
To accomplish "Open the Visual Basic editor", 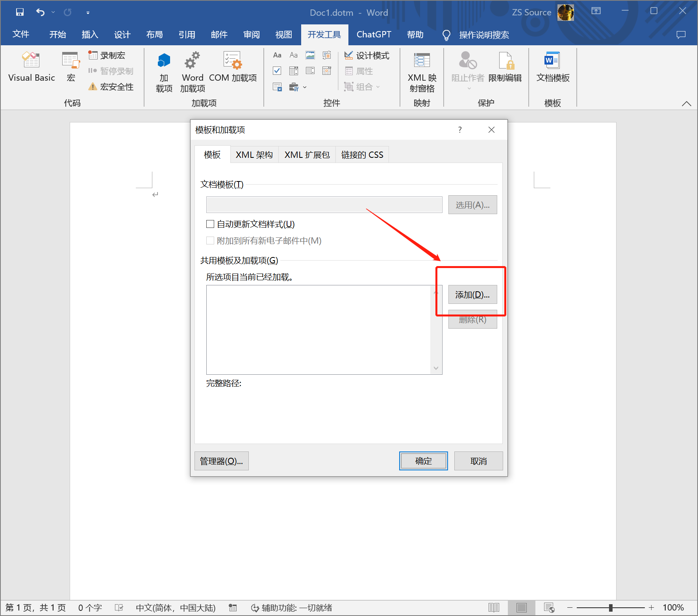I will tap(31, 67).
